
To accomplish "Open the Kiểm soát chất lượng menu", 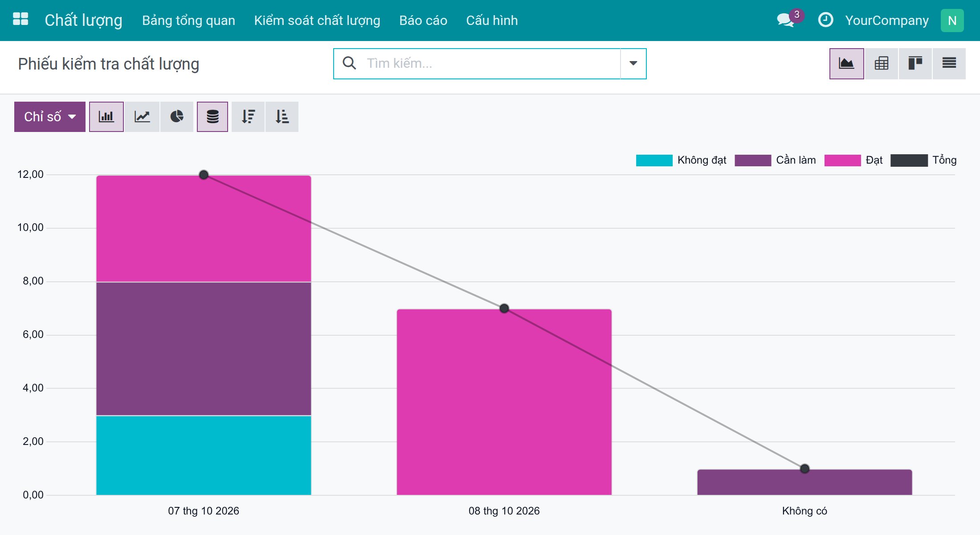I will (317, 21).
